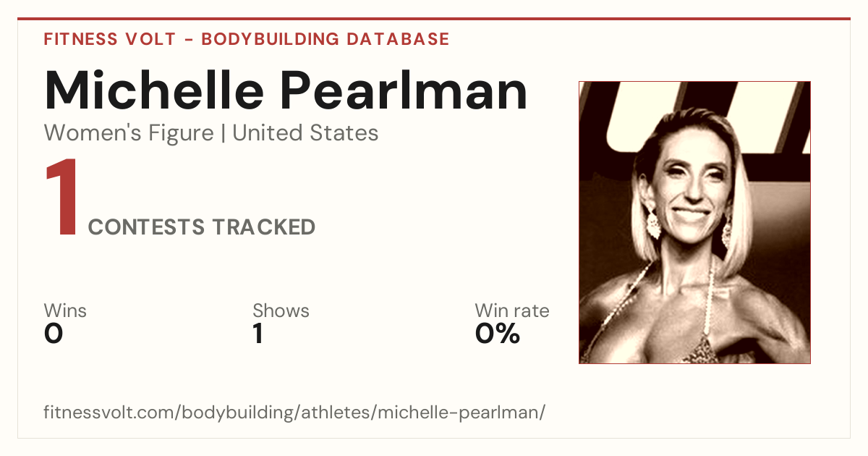Viewport: 868px width, 456px height.
Task: Click the Women's Figure division text
Action: point(129,133)
